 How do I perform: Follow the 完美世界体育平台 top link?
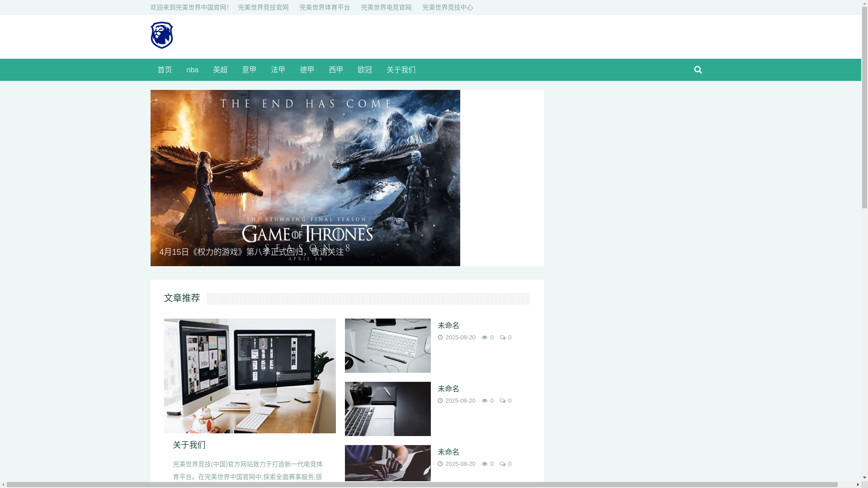[325, 7]
